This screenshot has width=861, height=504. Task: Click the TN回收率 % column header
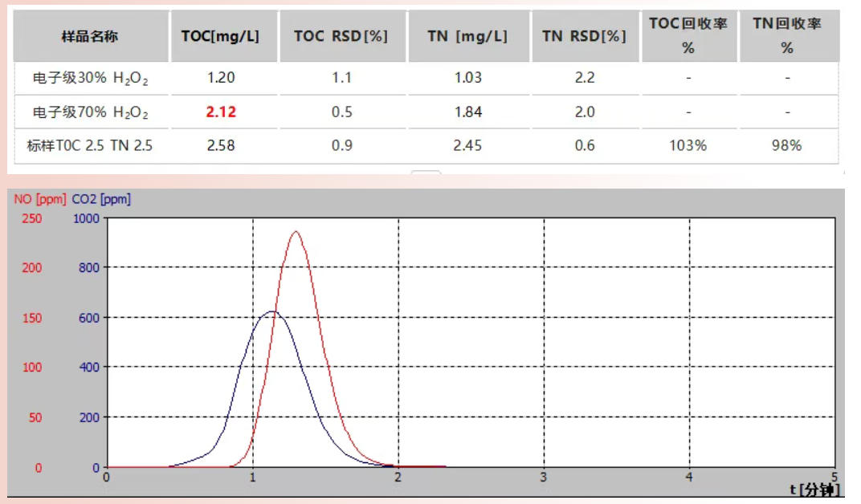pos(787,36)
